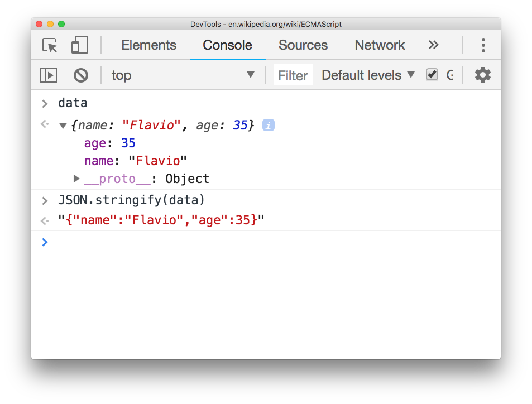Activate the inspect element picker icon
This screenshot has width=532, height=404.
click(50, 45)
